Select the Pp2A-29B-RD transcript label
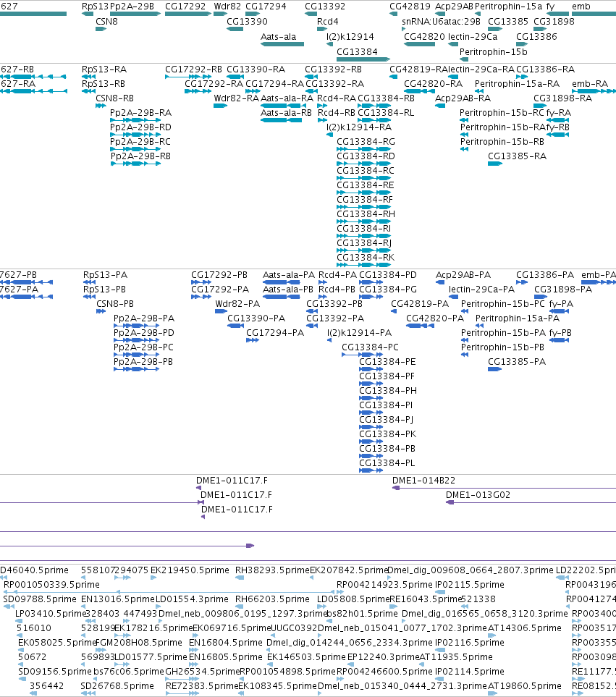 [x=140, y=127]
